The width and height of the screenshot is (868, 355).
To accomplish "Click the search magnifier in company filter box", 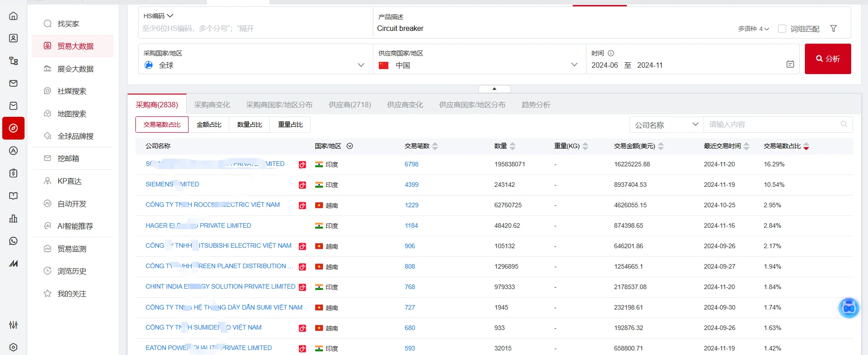I will 844,124.
